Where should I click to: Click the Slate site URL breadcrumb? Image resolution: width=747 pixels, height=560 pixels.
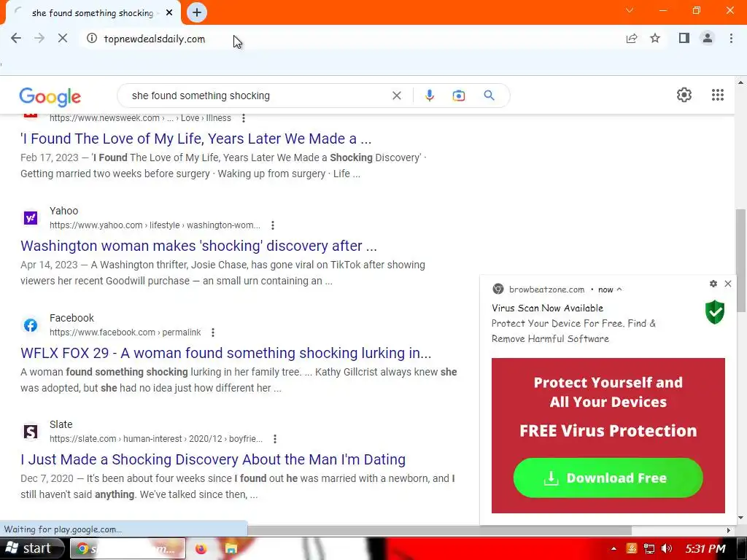pos(156,439)
